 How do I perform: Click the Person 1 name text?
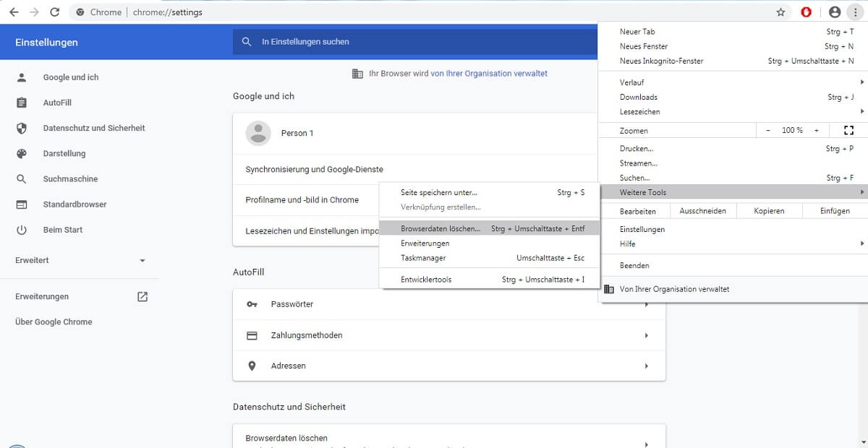click(297, 133)
